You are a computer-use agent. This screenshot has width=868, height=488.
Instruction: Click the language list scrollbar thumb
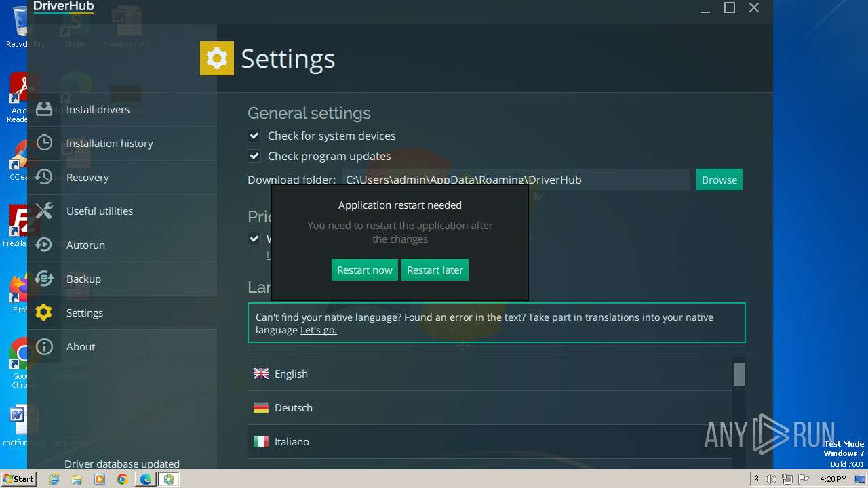click(x=739, y=374)
